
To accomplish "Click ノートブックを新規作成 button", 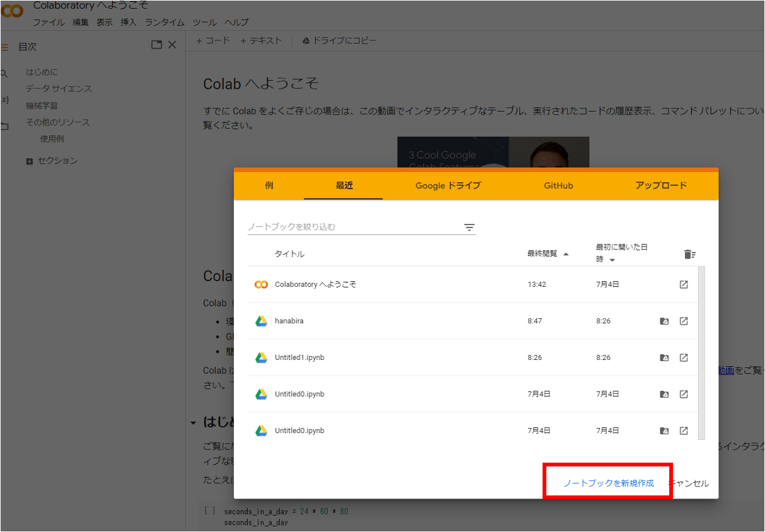I will (608, 483).
